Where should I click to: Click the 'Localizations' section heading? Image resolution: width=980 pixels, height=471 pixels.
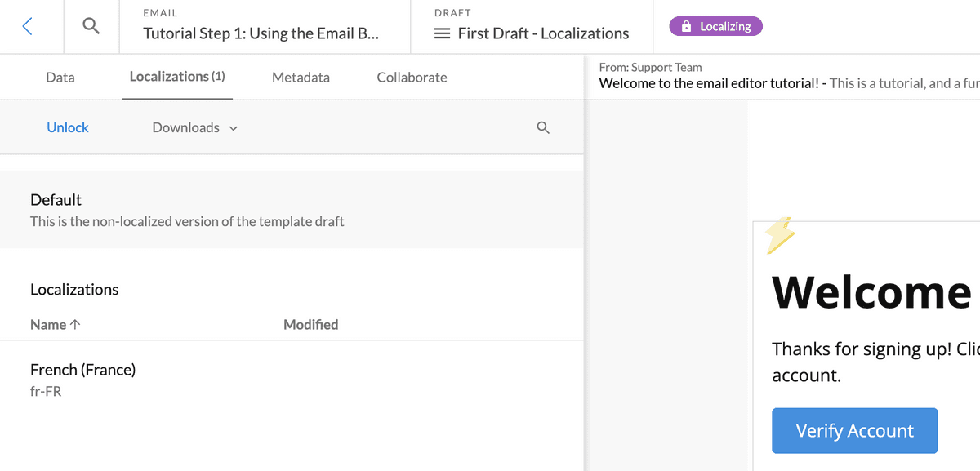(x=74, y=289)
